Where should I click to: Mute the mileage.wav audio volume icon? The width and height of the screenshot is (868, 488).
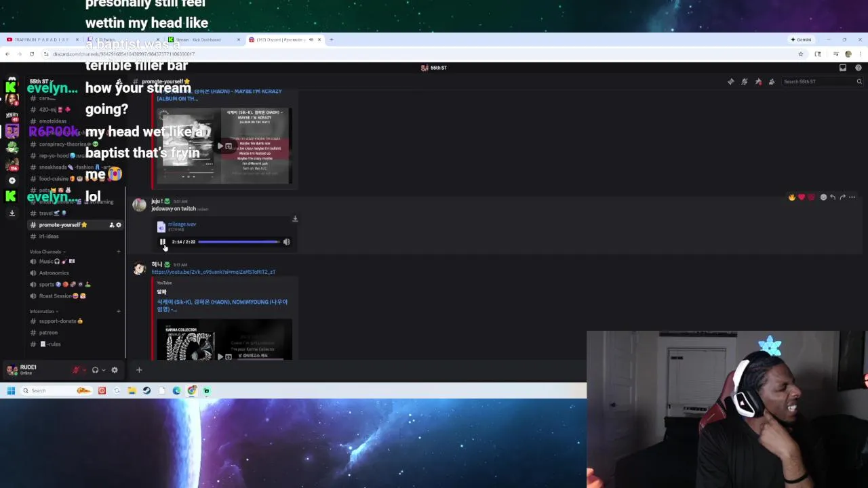click(x=286, y=242)
